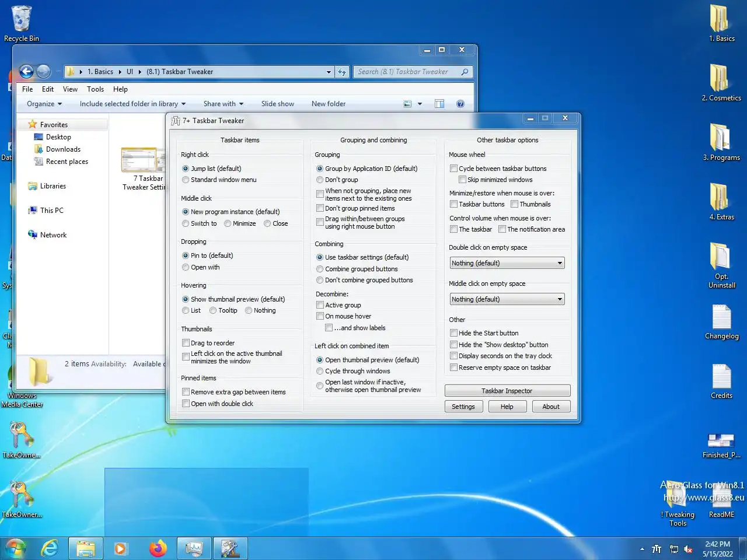Open 'Middle click on empty space' dropdown
747x560 pixels.
click(x=507, y=299)
